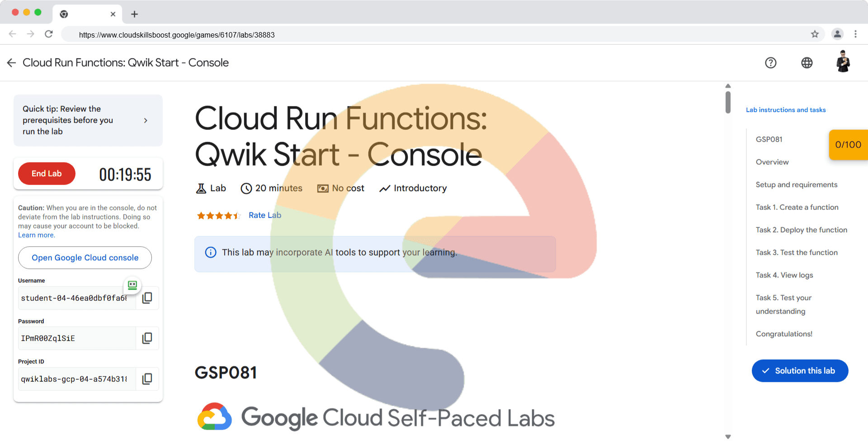Reload the page in the browser
Image resolution: width=868 pixels, height=441 pixels.
click(49, 34)
